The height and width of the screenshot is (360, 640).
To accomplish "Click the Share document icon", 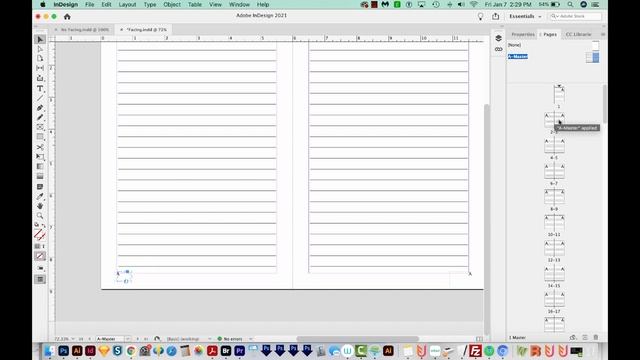I will (496, 16).
